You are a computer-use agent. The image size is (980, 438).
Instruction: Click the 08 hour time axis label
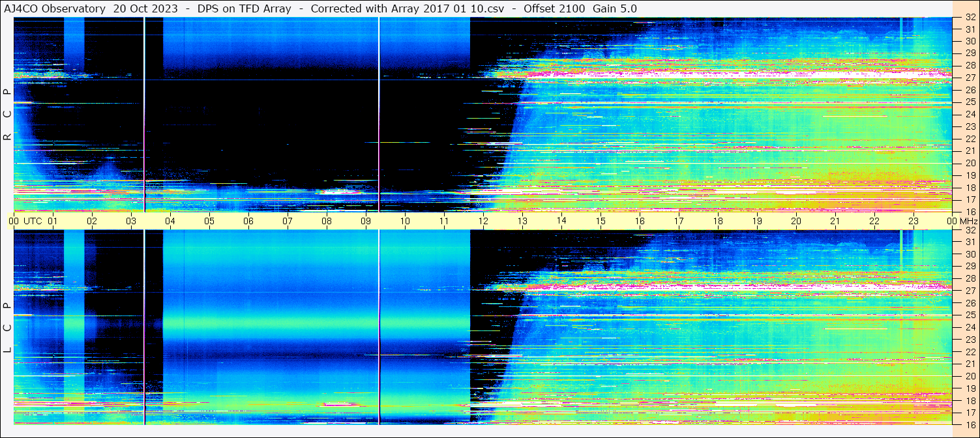[x=327, y=221]
